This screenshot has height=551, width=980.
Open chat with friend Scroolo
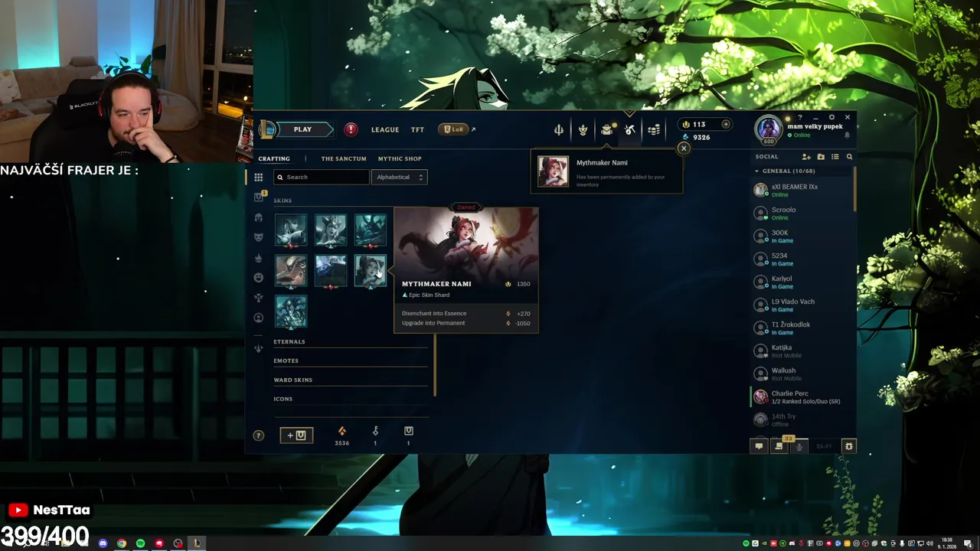pos(802,213)
